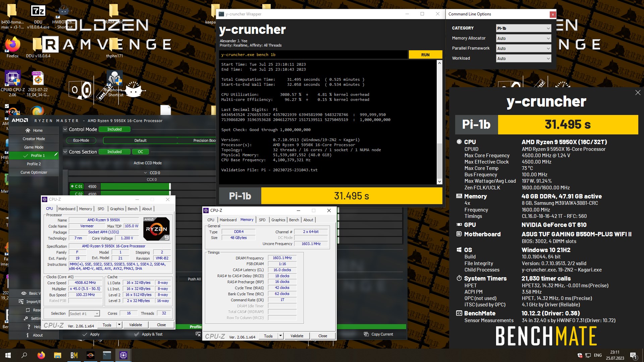
Task: Toggle Control Mode Included switch
Action: [114, 129]
